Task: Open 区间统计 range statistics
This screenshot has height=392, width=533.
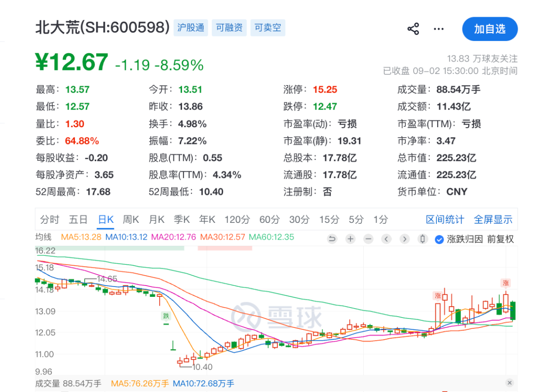Action: (445, 219)
